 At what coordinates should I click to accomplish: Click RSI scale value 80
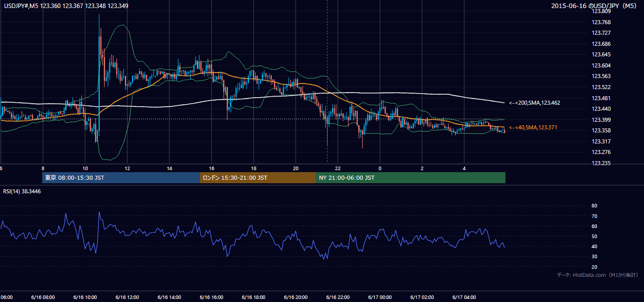[x=594, y=206]
